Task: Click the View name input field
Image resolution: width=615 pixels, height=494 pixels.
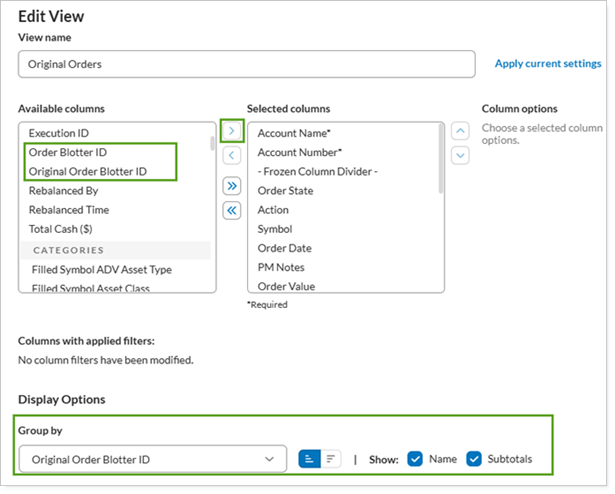Action: (x=246, y=64)
